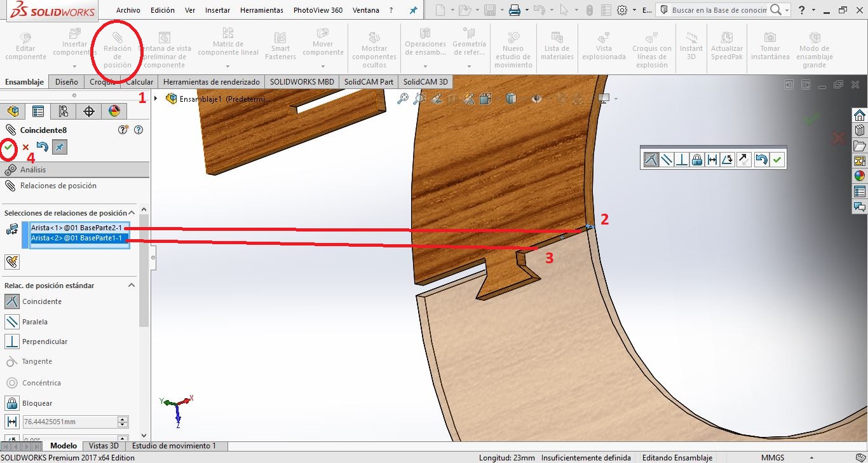868x463 pixels.
Task: Switch to the Estudio de movimiento 1 tab
Action: (174, 446)
